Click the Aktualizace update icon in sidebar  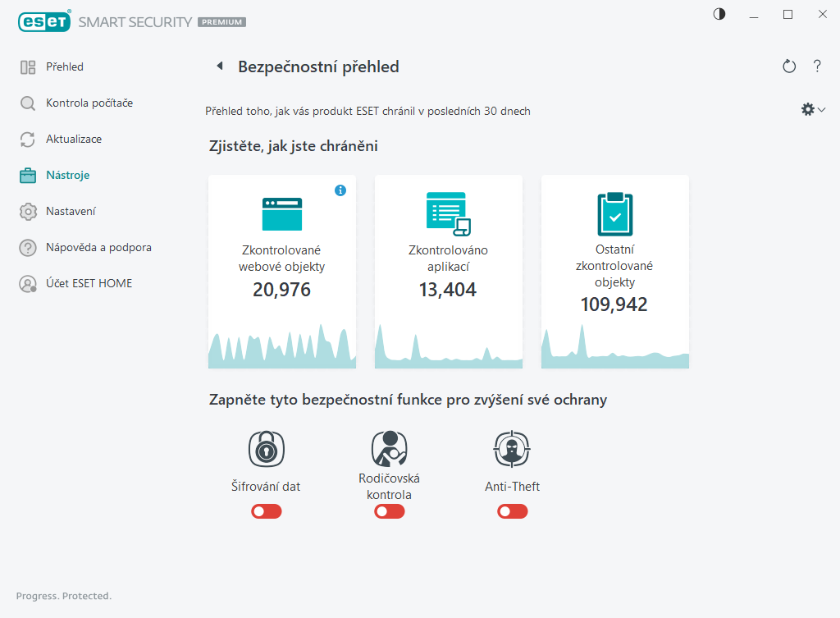[25, 139]
